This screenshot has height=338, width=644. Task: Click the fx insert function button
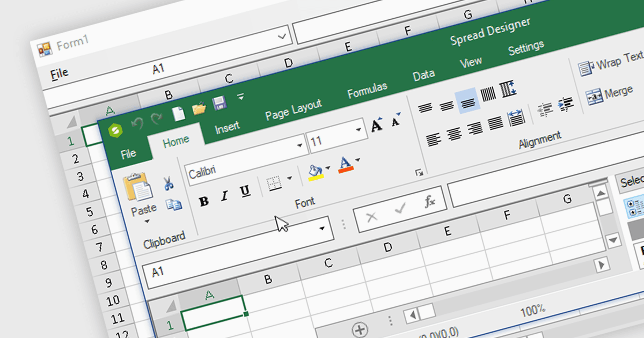click(x=429, y=202)
